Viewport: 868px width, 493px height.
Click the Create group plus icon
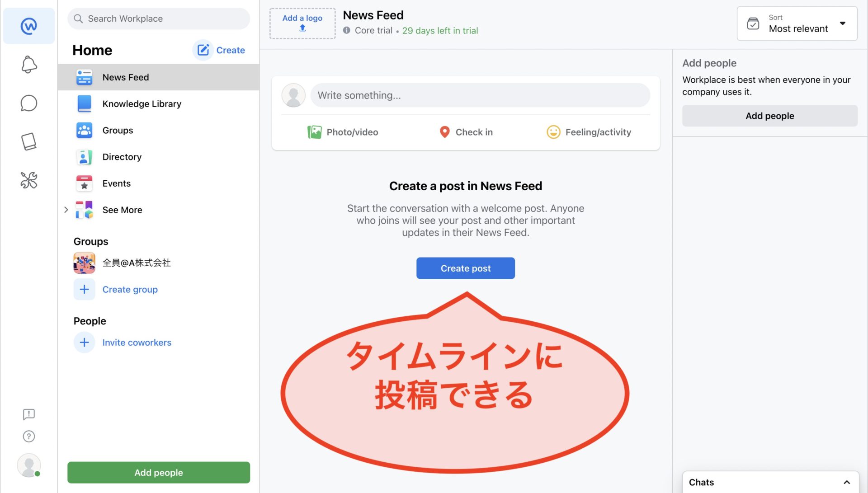click(84, 289)
